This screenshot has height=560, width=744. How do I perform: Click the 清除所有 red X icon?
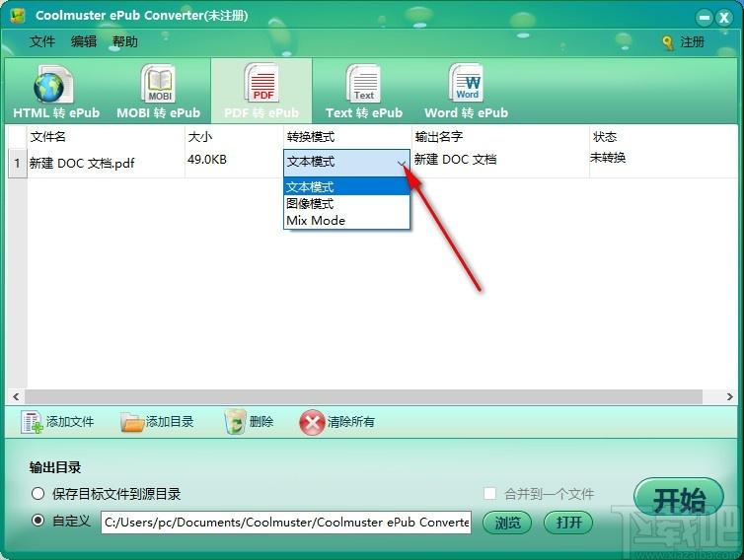(312, 422)
